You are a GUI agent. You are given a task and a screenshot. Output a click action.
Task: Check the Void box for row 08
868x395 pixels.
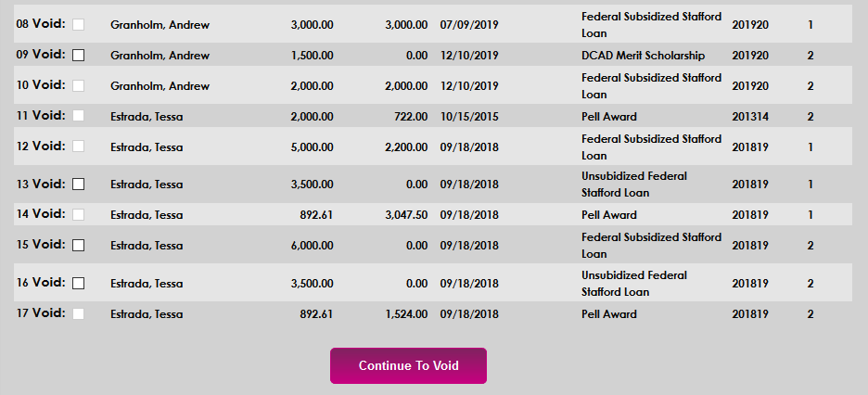tap(79, 24)
